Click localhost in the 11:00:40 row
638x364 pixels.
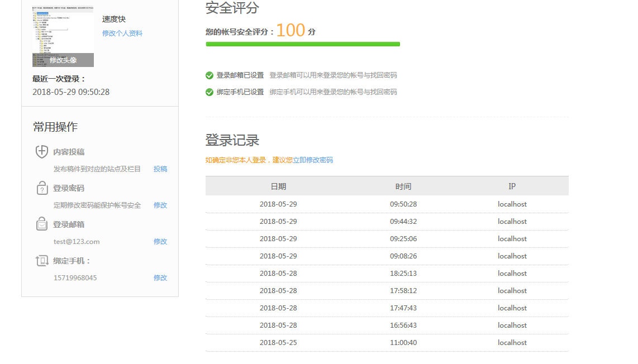pos(512,342)
